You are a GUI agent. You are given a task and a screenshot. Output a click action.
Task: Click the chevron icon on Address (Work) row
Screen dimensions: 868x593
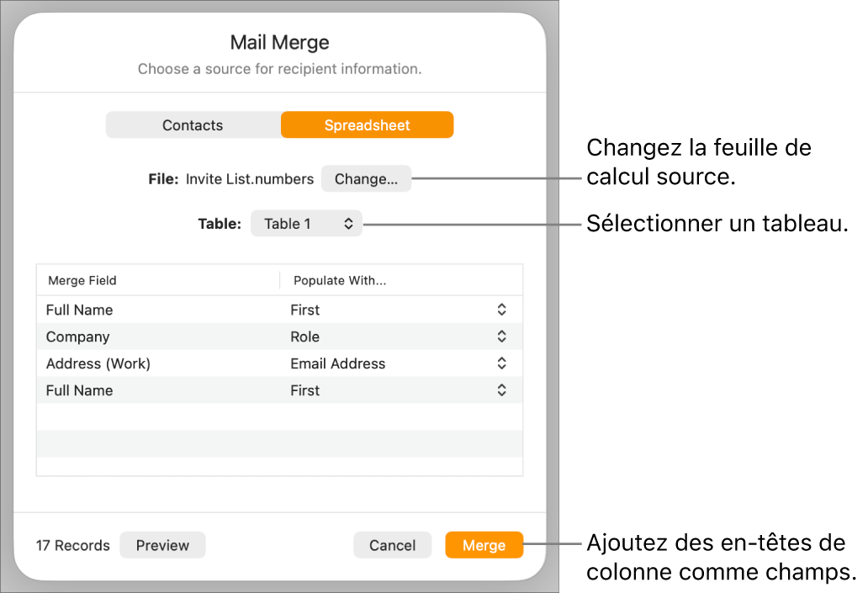click(501, 363)
